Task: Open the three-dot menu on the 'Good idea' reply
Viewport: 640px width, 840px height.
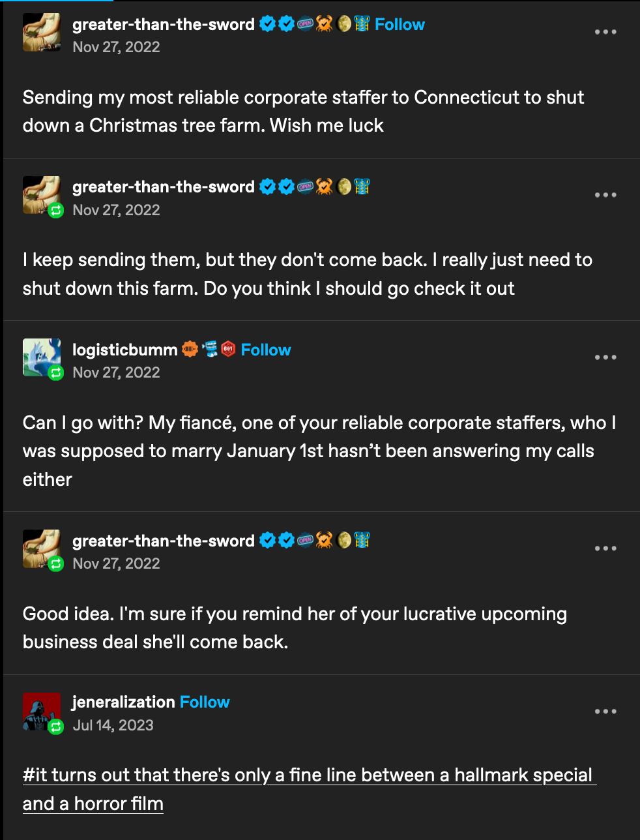Action: click(605, 548)
